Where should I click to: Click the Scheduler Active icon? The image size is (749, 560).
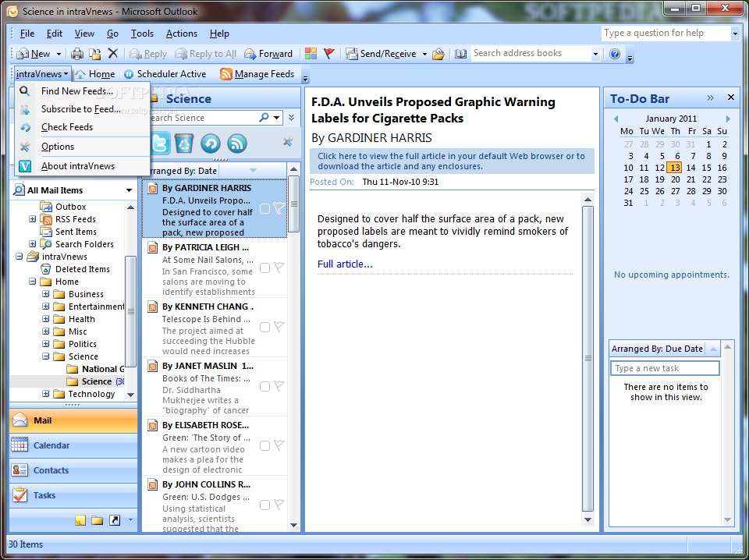(129, 74)
